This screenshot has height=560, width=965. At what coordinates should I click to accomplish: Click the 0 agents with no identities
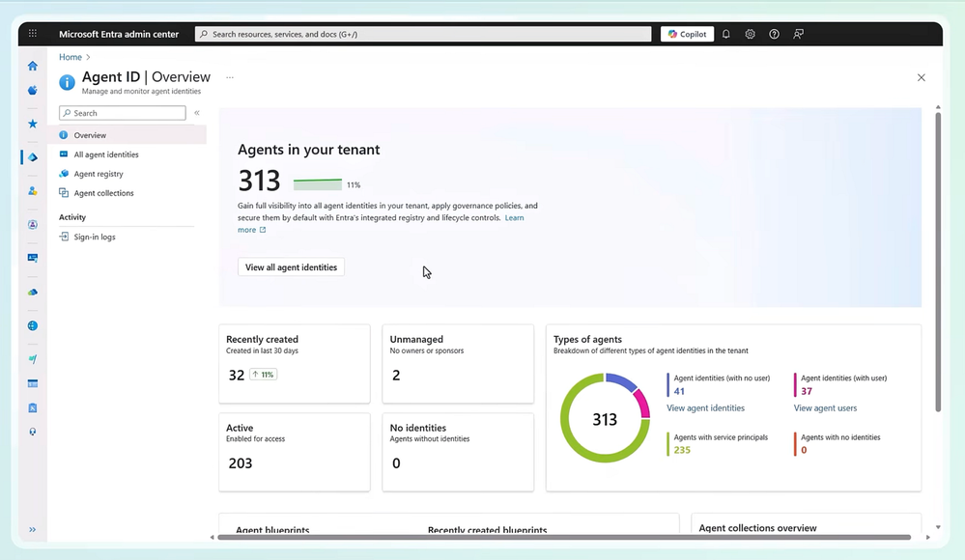point(804,450)
